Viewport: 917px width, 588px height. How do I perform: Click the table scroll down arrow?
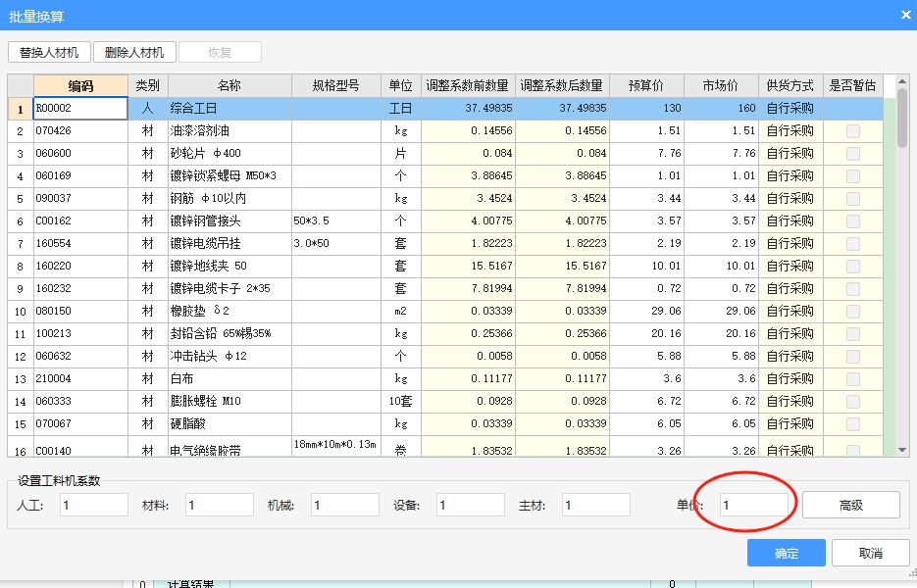click(x=901, y=450)
